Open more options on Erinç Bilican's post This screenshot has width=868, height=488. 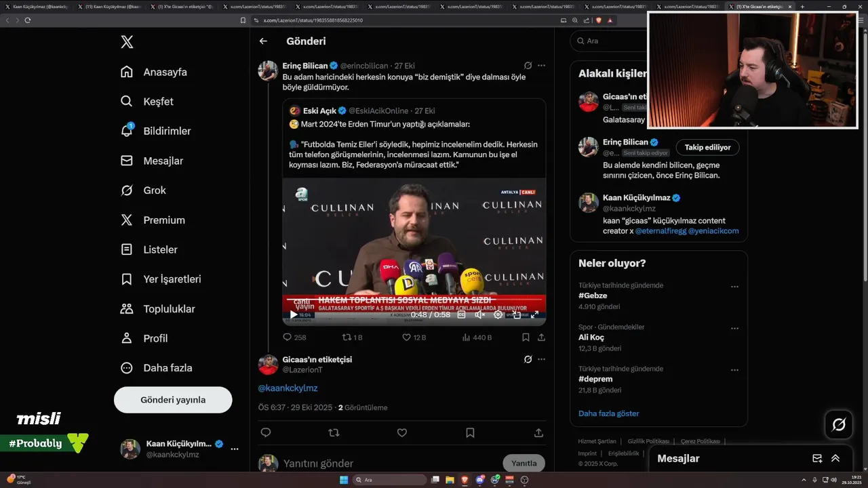541,66
